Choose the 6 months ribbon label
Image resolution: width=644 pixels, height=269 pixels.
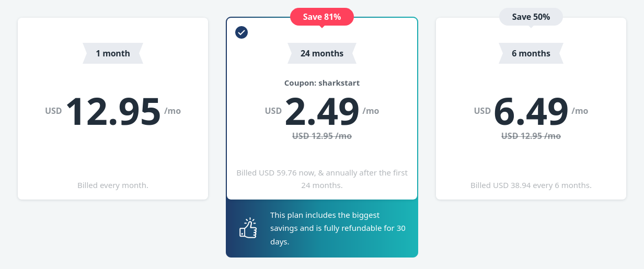[531, 53]
